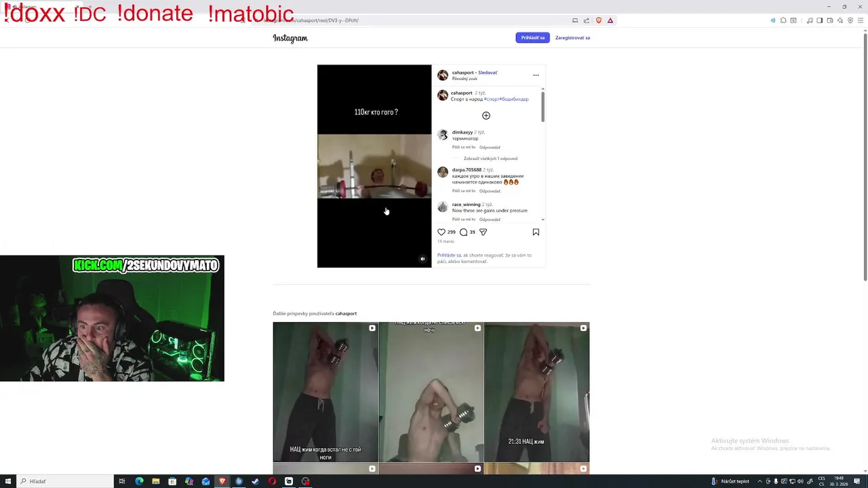Open the first reel thumbnail 'НАЦ жим когда встал'
This screenshot has width=868, height=488.
point(325,392)
